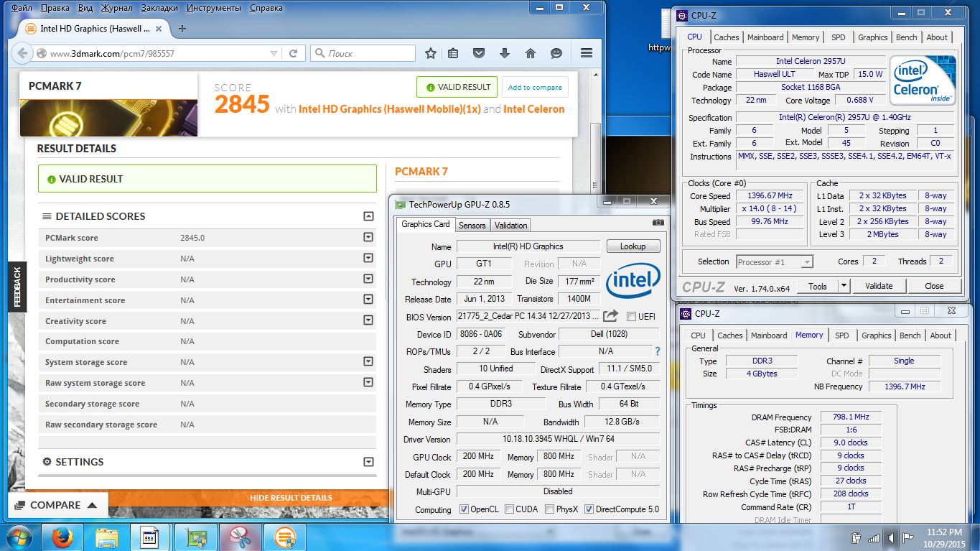Expand the Productivity score row

click(x=368, y=279)
